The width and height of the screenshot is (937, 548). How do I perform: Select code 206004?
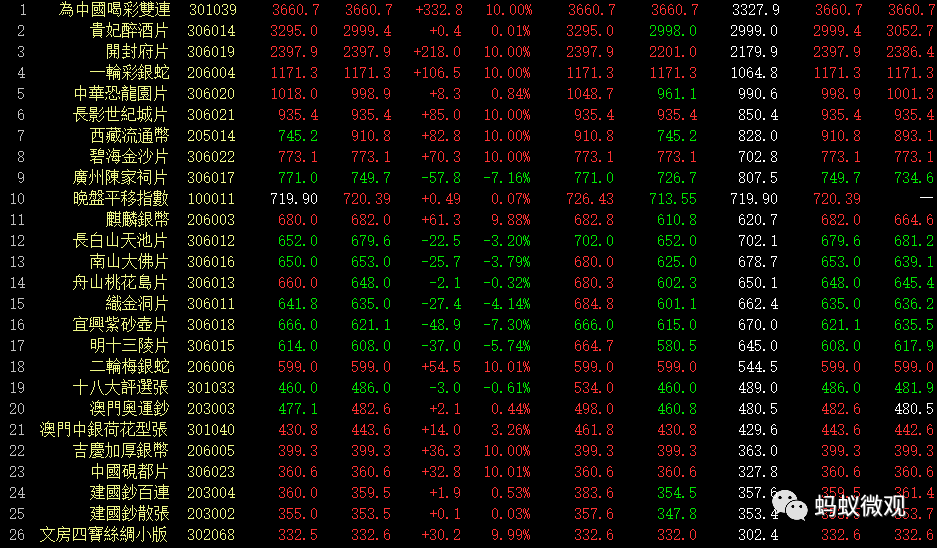(x=211, y=73)
